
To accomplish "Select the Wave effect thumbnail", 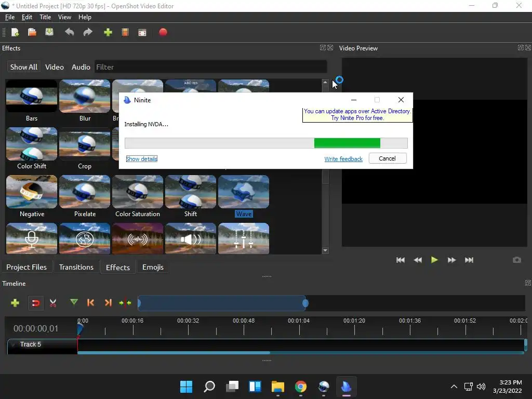I will (244, 192).
